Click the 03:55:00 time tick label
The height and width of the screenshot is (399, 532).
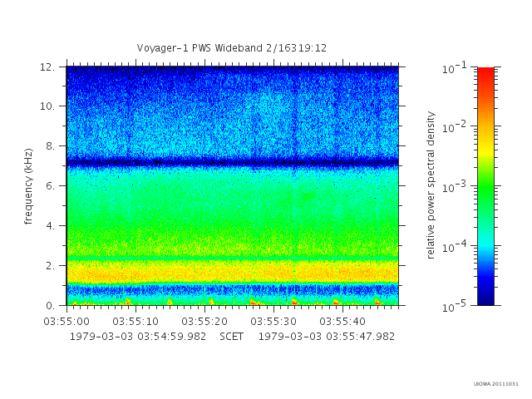(66, 322)
